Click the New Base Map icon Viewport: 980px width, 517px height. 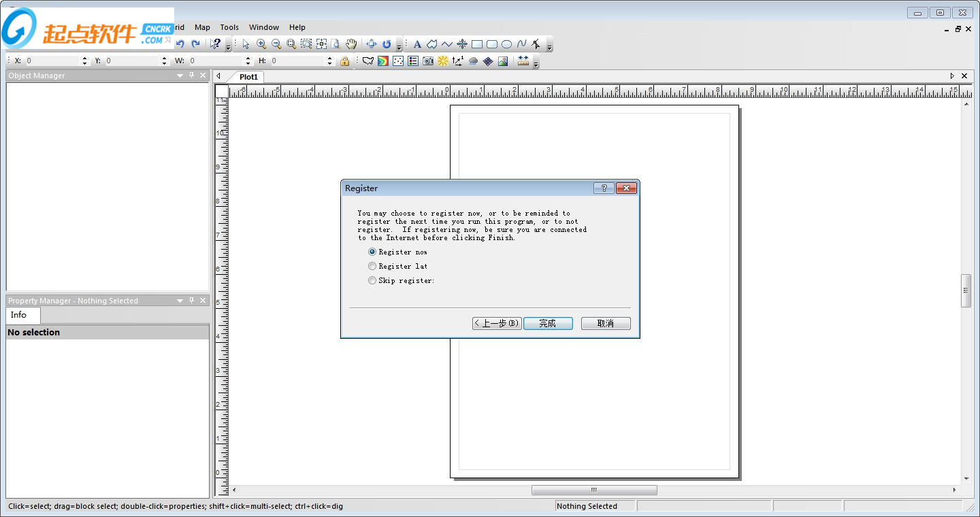coord(368,61)
